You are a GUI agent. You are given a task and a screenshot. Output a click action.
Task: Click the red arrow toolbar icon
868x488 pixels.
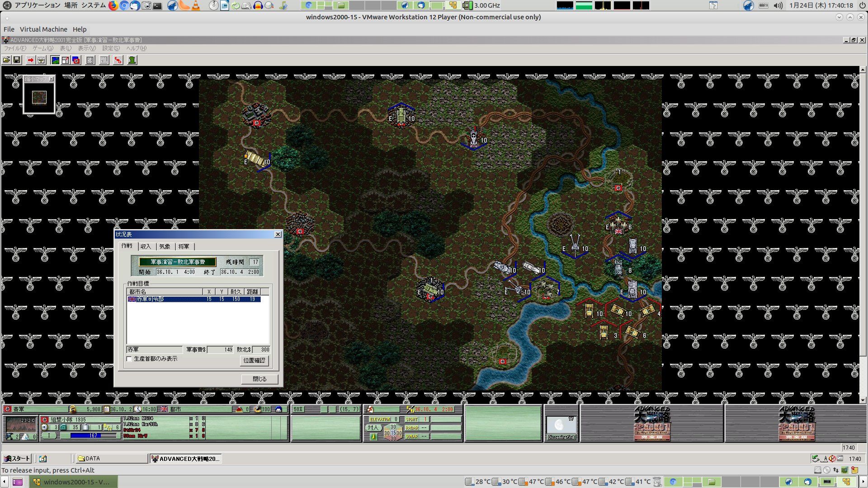coord(30,60)
